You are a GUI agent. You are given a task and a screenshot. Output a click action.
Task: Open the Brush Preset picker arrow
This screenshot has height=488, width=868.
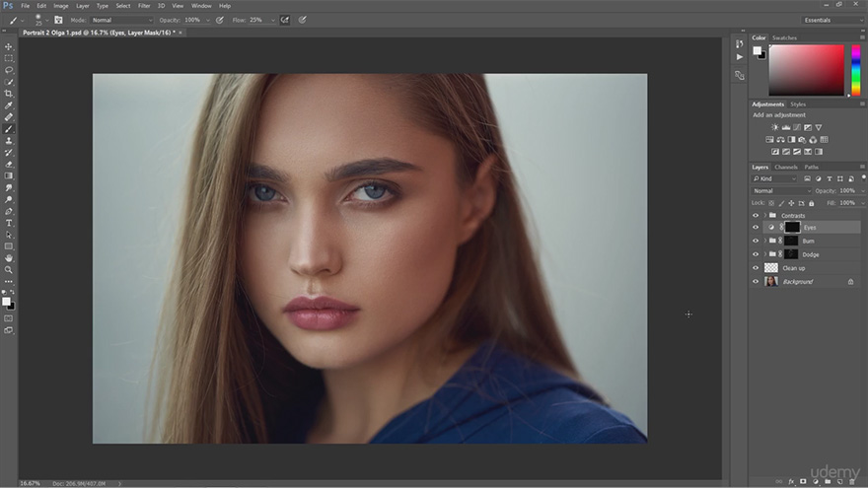point(46,20)
